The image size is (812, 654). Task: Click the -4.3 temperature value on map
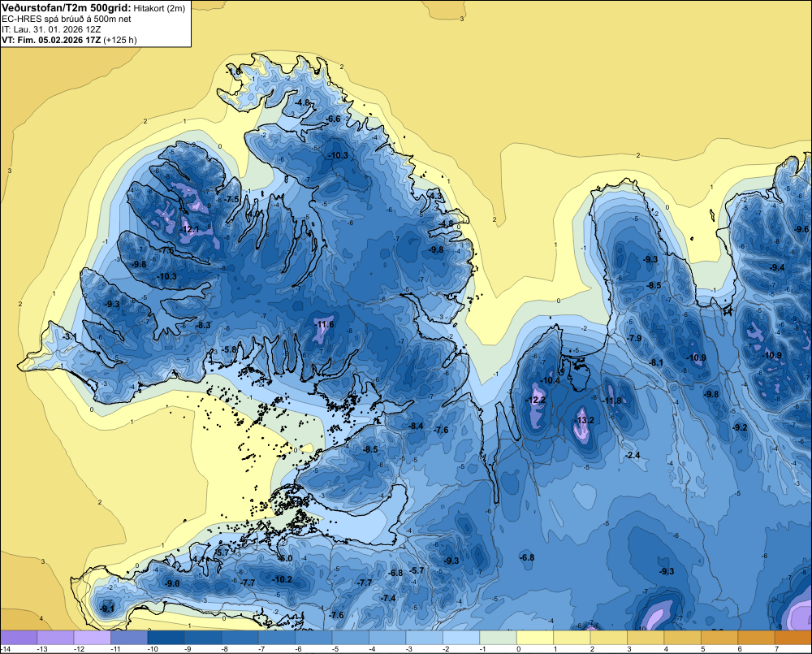[x=435, y=197]
